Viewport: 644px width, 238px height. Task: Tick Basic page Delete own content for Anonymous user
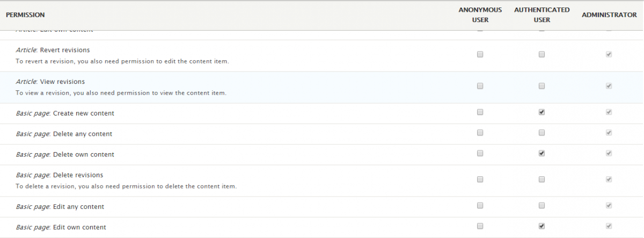click(480, 153)
